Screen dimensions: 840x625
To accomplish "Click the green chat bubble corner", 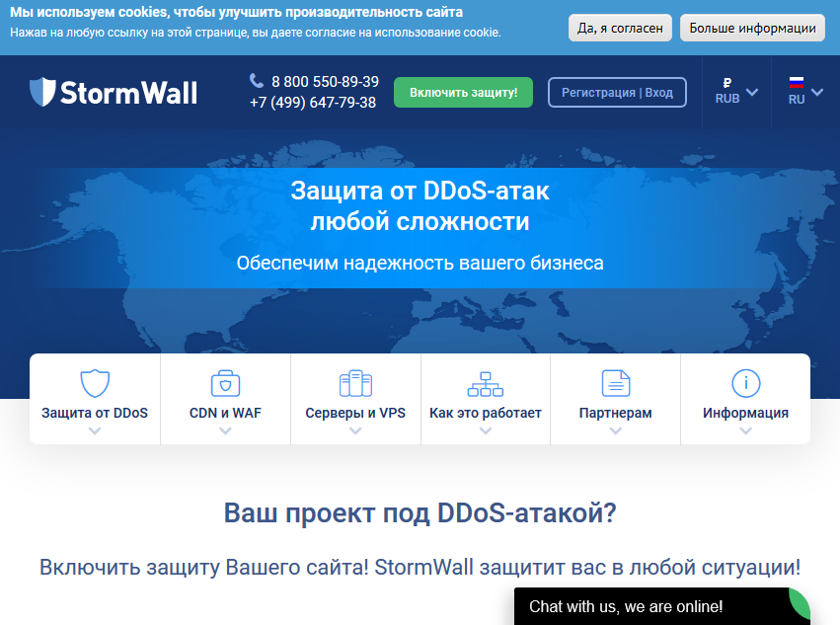I will point(801,601).
